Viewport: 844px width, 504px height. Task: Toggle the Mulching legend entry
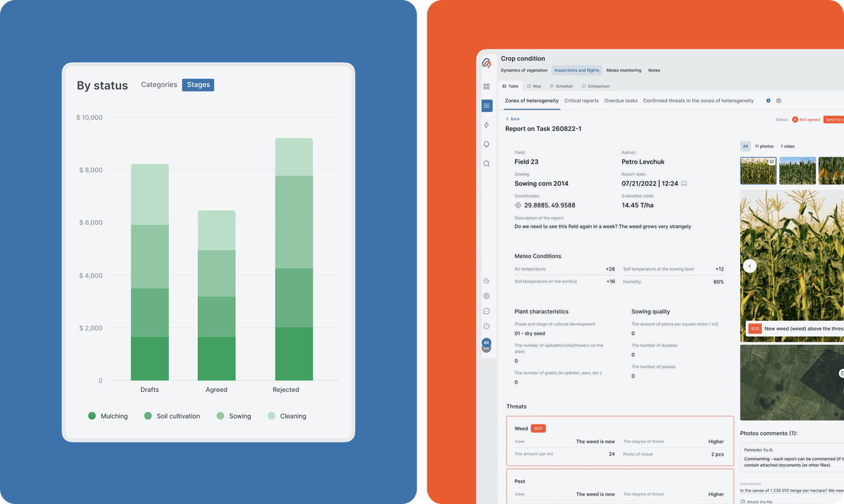click(x=108, y=416)
